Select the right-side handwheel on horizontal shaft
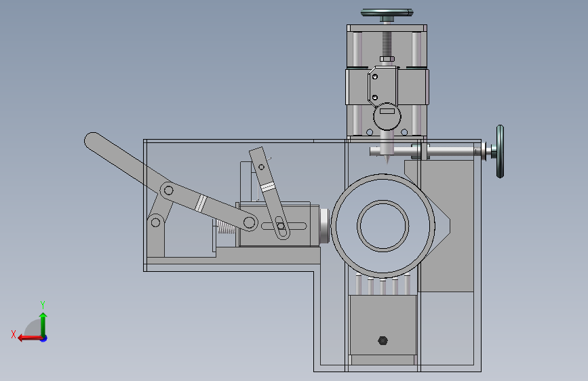The width and height of the screenshot is (588, 381). point(500,151)
